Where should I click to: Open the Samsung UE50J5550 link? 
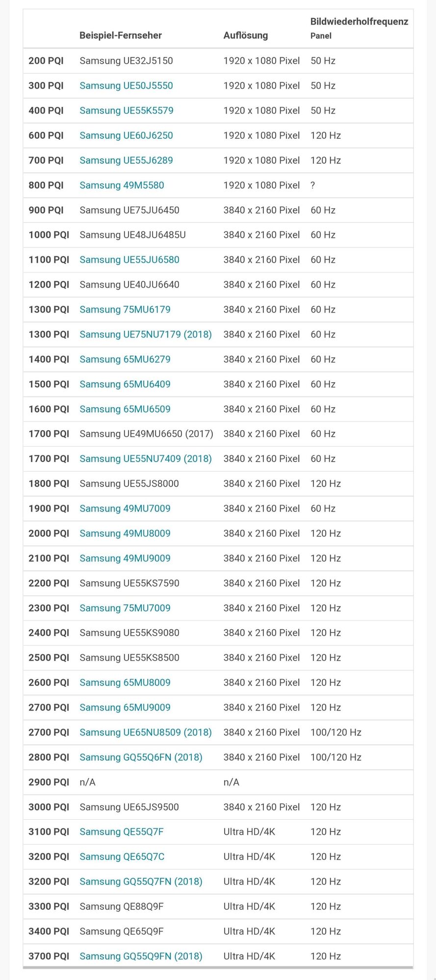126,86
